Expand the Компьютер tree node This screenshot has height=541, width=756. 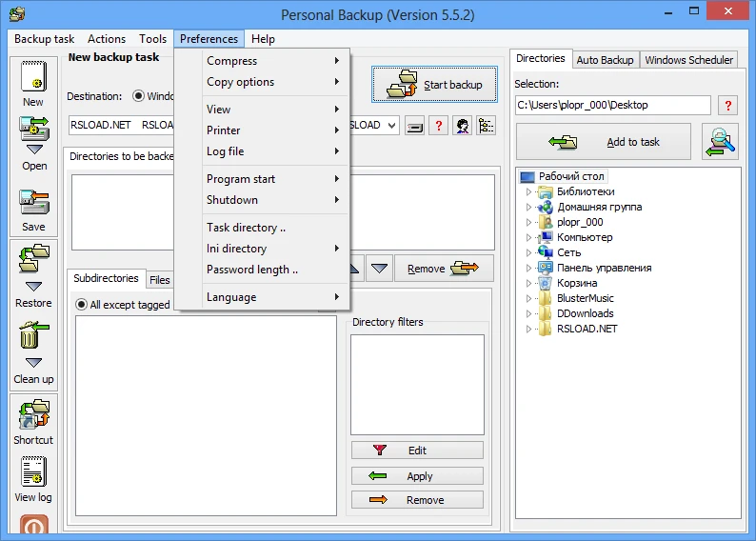[529, 237]
